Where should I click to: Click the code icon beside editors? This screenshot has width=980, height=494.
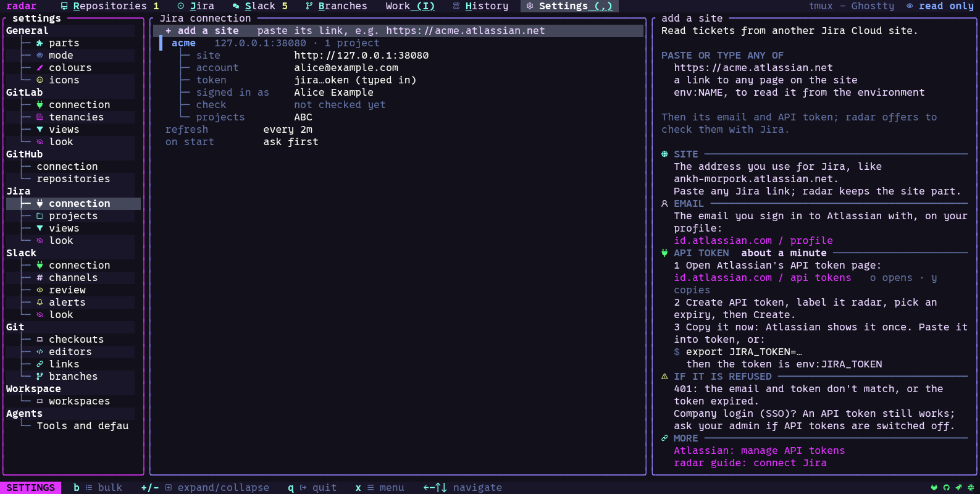[40, 352]
